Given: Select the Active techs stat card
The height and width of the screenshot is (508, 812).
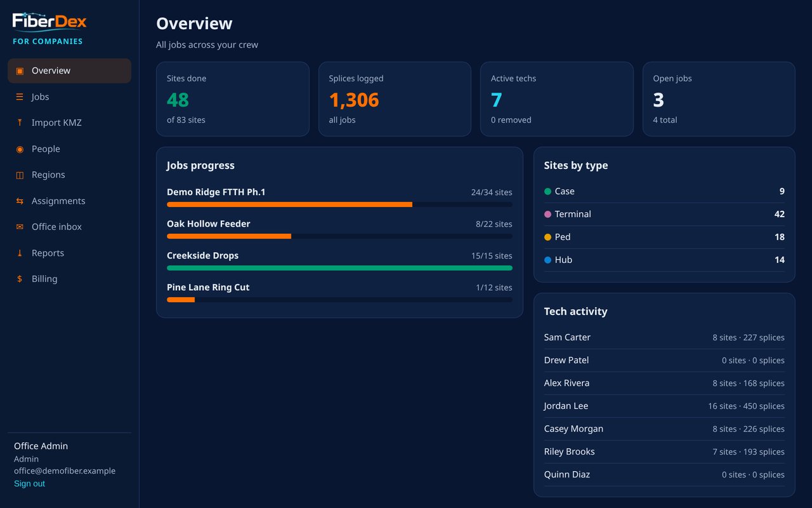Looking at the screenshot, I should pos(557,99).
